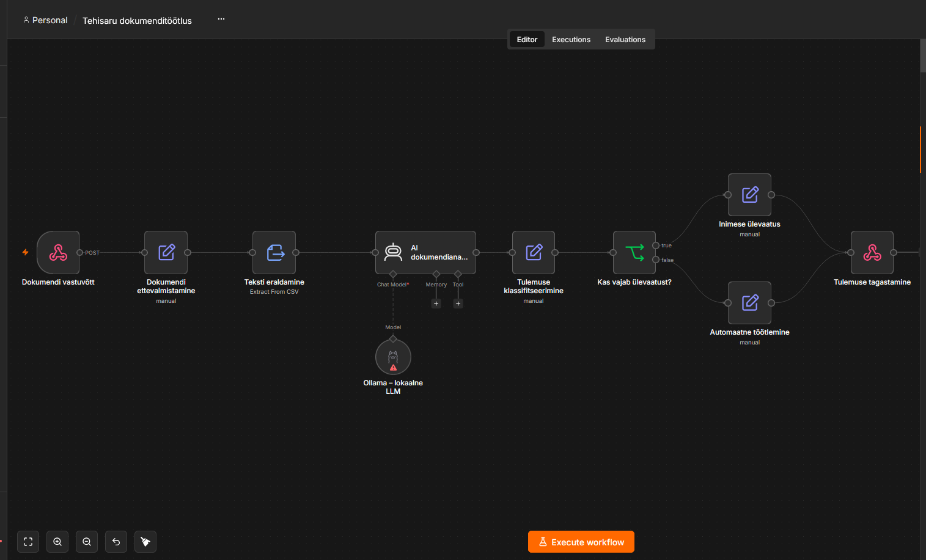Open the workflow three-dots options menu

coord(221,20)
